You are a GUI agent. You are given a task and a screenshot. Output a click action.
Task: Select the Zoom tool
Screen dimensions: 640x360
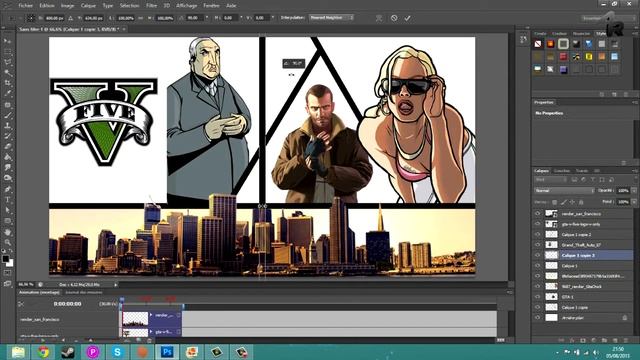(x=7, y=242)
